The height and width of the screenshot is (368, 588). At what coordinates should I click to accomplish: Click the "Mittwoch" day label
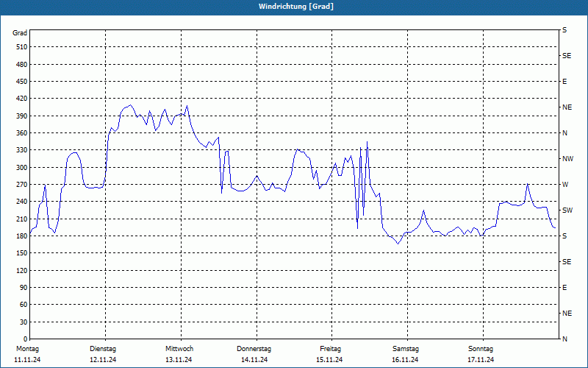[x=179, y=349]
